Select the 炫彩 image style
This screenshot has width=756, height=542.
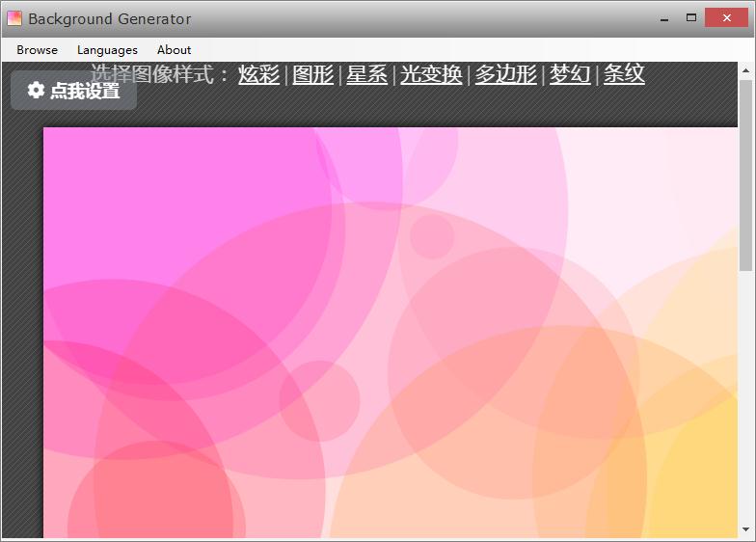(258, 74)
